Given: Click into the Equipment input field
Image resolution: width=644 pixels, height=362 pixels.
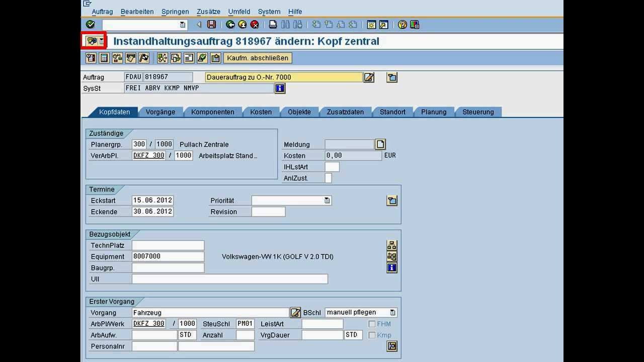Looking at the screenshot, I should point(168,256).
